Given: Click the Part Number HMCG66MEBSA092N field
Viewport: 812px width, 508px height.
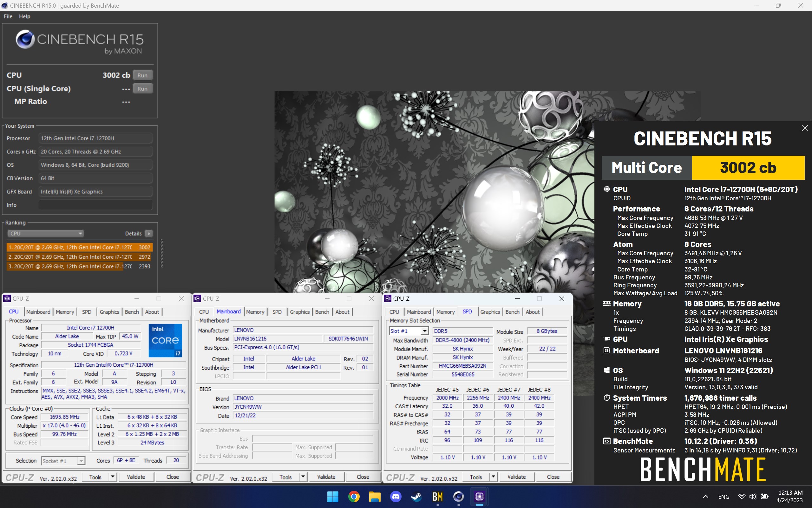Looking at the screenshot, I should 463,366.
